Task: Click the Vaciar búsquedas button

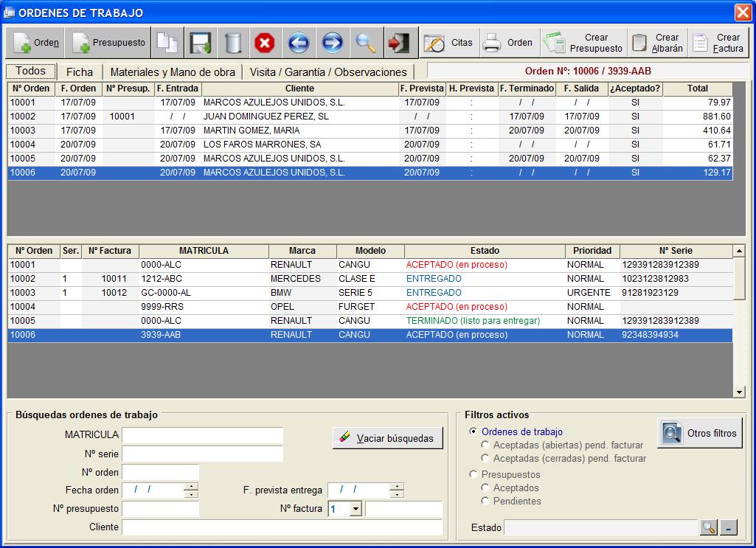Action: [388, 438]
